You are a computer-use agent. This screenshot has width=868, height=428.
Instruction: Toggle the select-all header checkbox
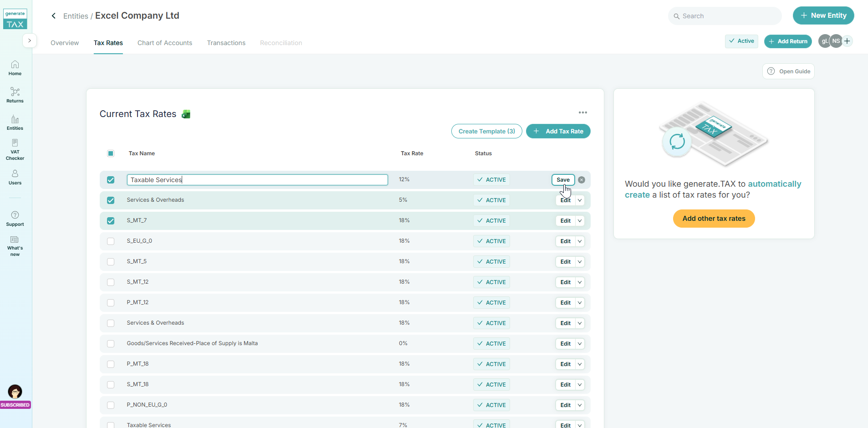[x=111, y=153]
